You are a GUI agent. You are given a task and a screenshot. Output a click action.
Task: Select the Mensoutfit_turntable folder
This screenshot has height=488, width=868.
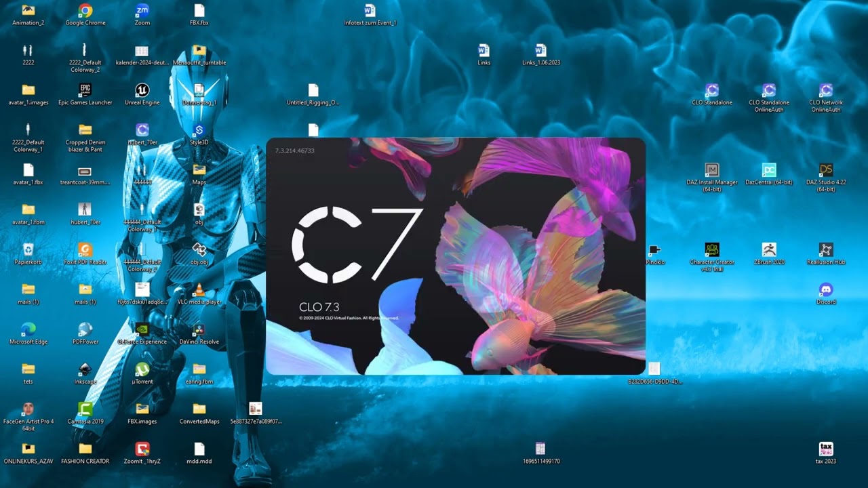(x=199, y=50)
